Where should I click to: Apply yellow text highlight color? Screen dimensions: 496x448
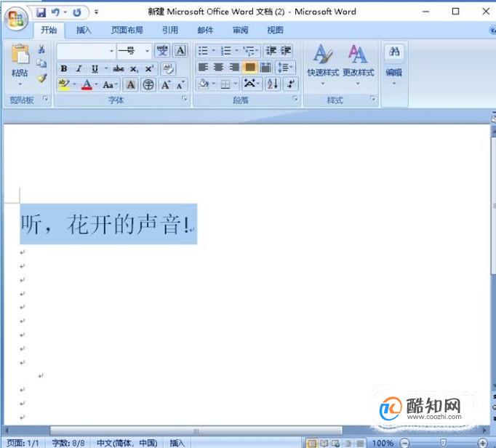(64, 84)
